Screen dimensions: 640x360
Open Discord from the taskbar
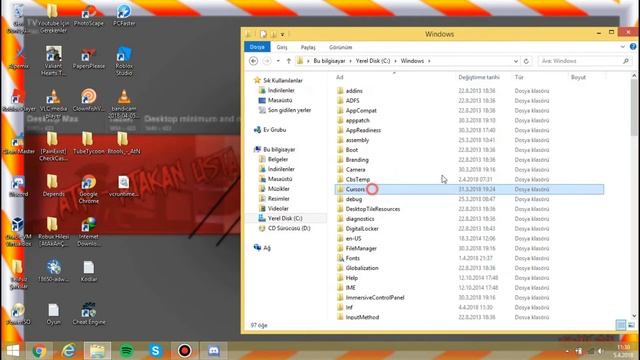pos(213,351)
